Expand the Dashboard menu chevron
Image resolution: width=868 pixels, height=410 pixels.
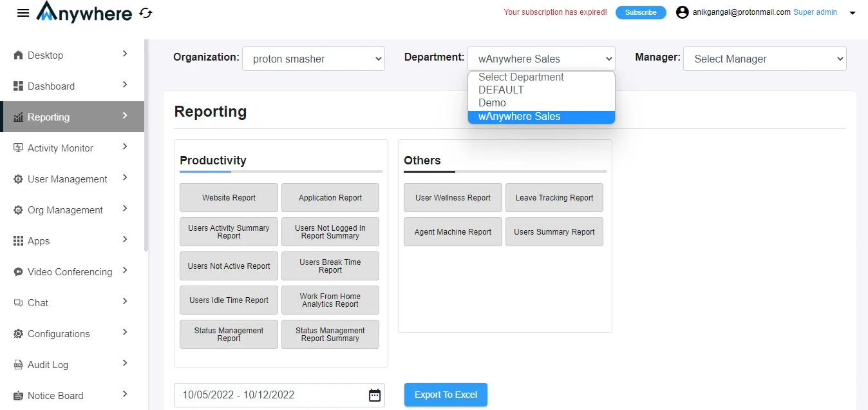coord(125,85)
